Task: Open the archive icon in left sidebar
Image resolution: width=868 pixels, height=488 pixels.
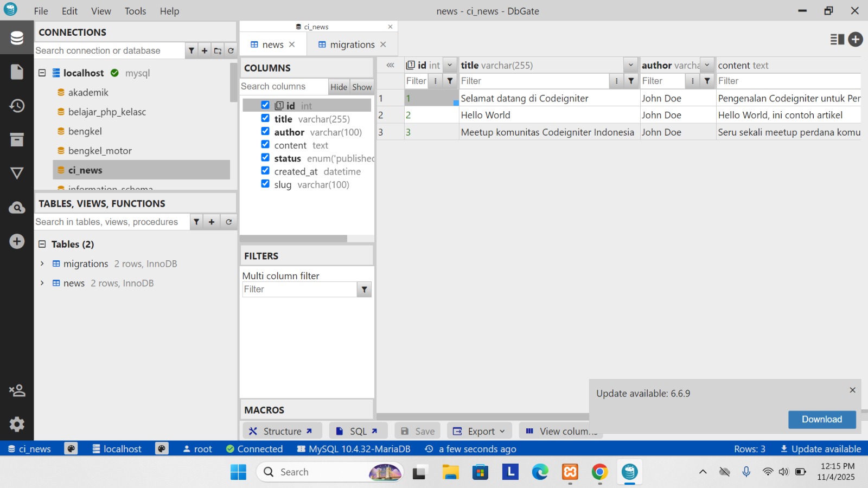Action: pyautogui.click(x=17, y=139)
